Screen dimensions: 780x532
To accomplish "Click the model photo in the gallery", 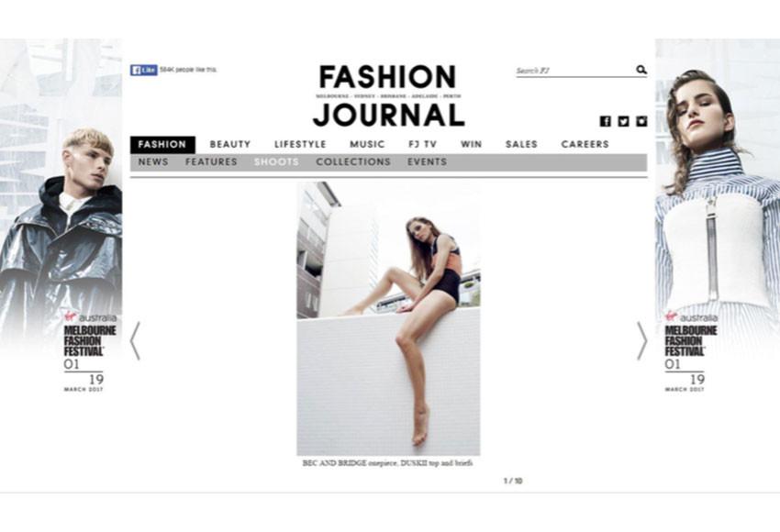I will point(388,318).
